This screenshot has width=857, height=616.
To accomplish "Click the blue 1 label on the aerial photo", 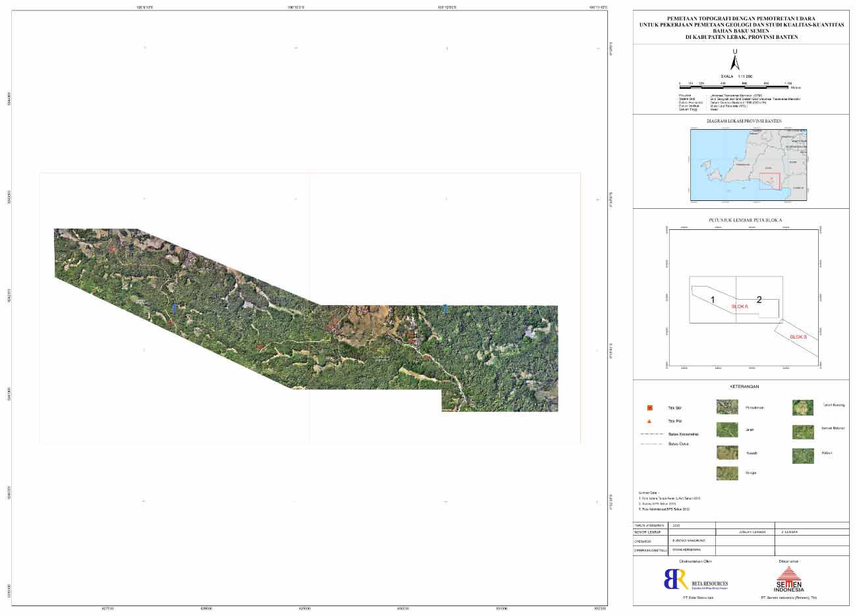I will pos(174,308).
